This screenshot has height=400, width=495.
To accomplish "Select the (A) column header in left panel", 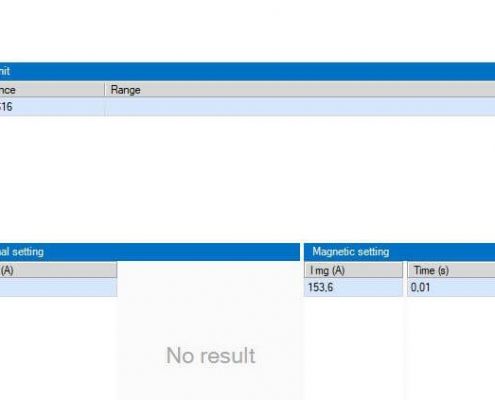I will click(58, 270).
